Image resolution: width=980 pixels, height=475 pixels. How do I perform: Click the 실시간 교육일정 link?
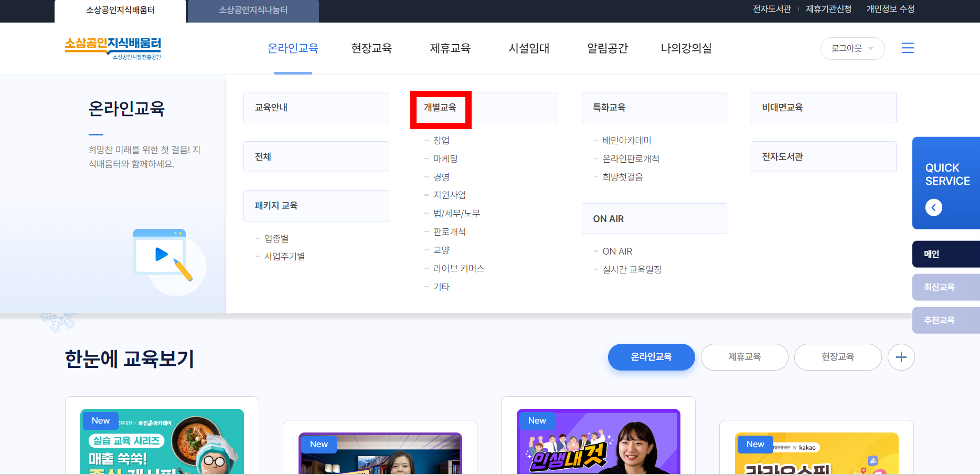[x=632, y=269]
